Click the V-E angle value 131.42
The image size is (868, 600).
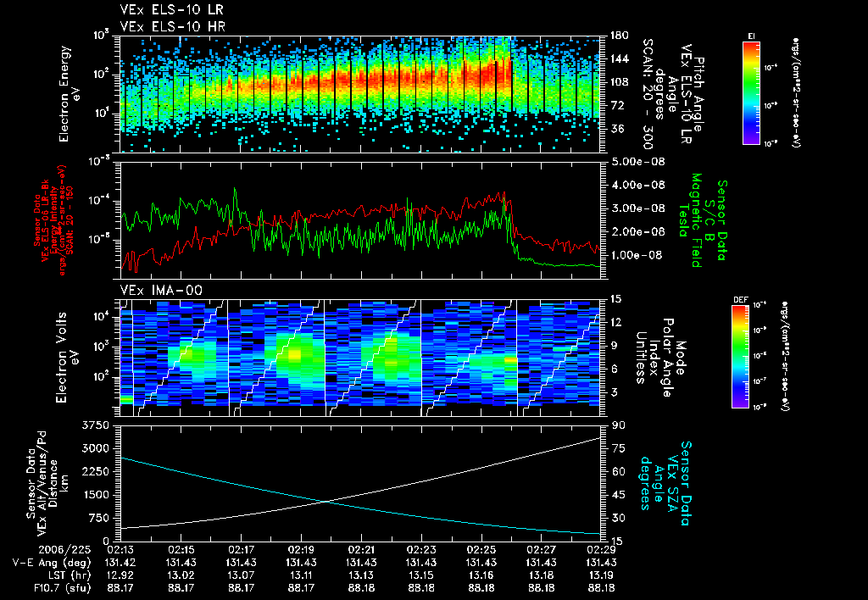tap(120, 563)
